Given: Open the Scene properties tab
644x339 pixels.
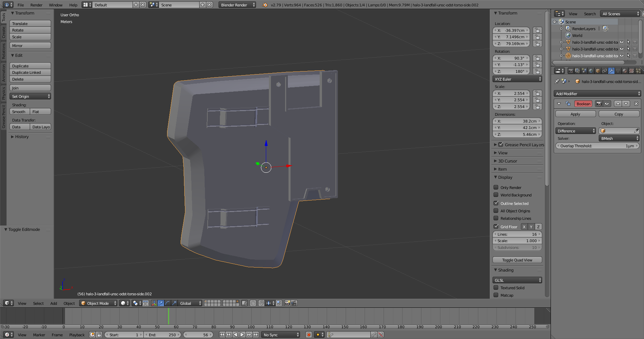Looking at the screenshot, I should click(584, 71).
